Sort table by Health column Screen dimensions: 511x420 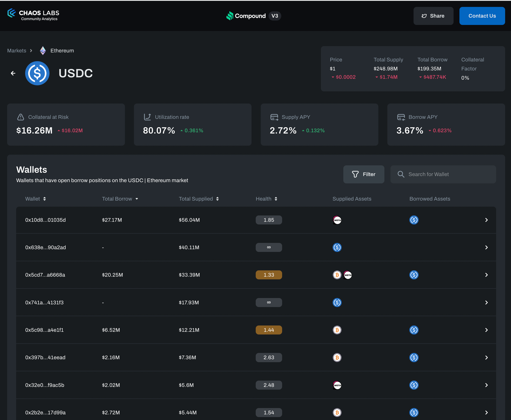tap(276, 199)
